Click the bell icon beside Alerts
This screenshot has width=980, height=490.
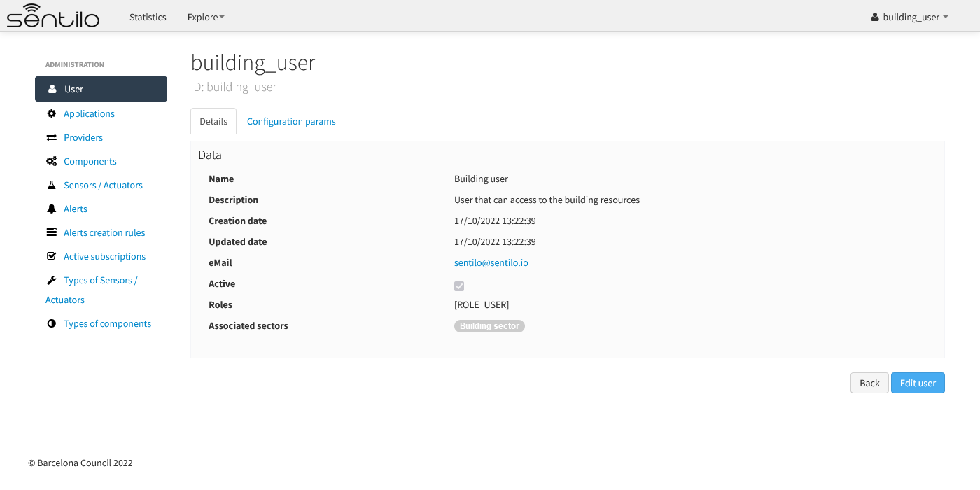point(51,209)
